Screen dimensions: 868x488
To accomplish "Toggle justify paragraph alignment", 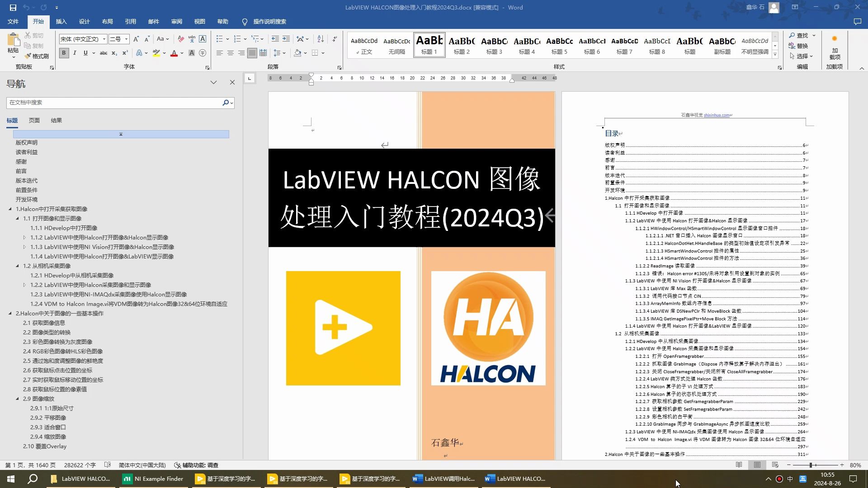I will (x=252, y=53).
